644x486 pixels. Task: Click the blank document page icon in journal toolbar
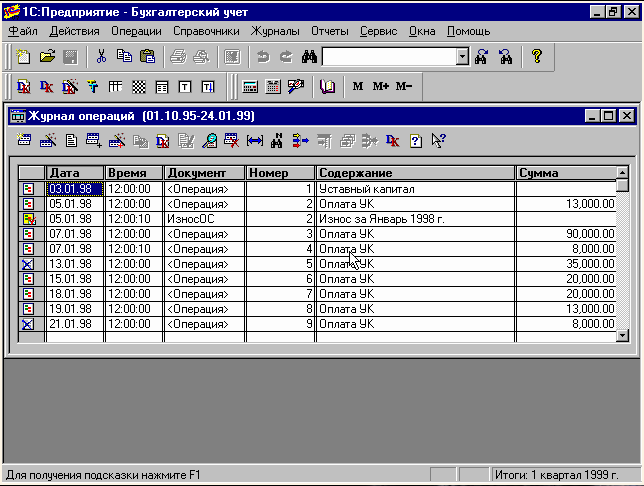point(71,141)
